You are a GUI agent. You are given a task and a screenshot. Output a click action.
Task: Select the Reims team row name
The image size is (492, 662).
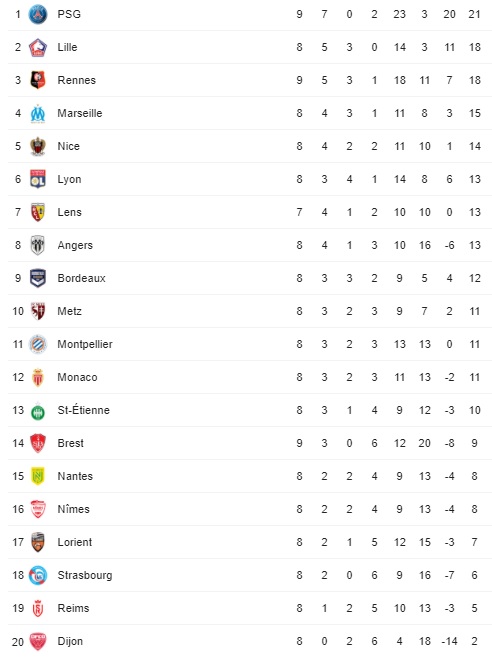point(73,608)
